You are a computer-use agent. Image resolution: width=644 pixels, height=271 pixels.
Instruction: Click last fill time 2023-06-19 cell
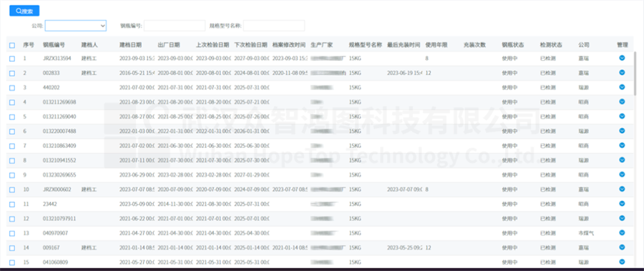pos(404,73)
